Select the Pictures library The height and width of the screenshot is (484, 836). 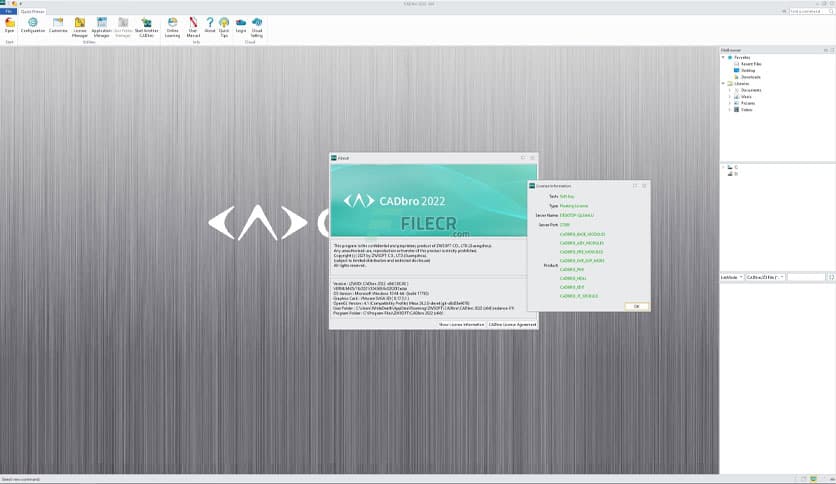(744, 103)
